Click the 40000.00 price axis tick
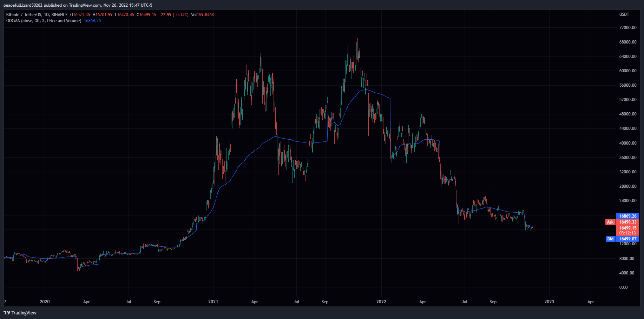 (x=628, y=143)
